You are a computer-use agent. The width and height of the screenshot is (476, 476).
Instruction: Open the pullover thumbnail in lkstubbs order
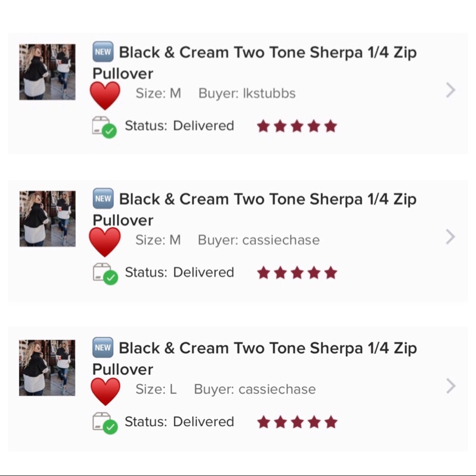47,72
